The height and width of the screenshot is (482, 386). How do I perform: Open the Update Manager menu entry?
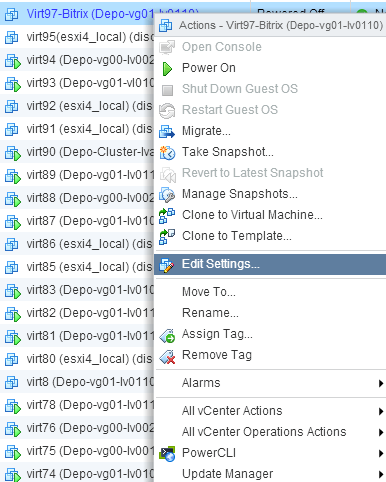[271, 474]
